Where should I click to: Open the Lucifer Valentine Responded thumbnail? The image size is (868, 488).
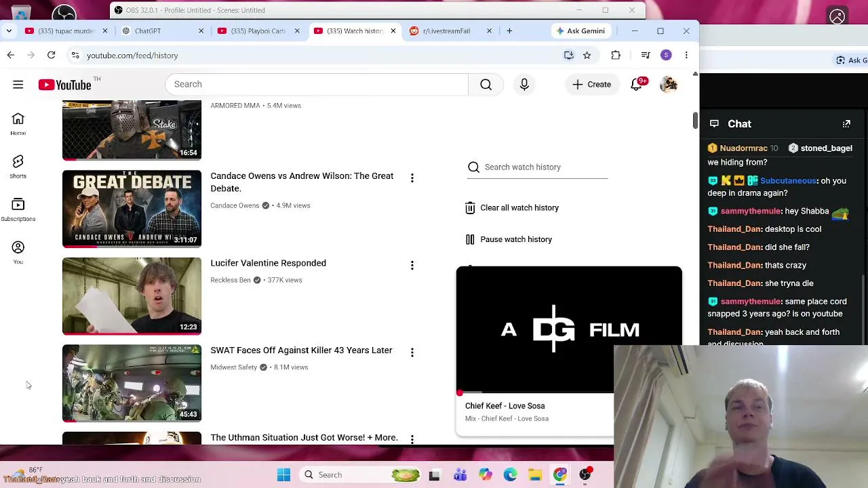coord(132,296)
